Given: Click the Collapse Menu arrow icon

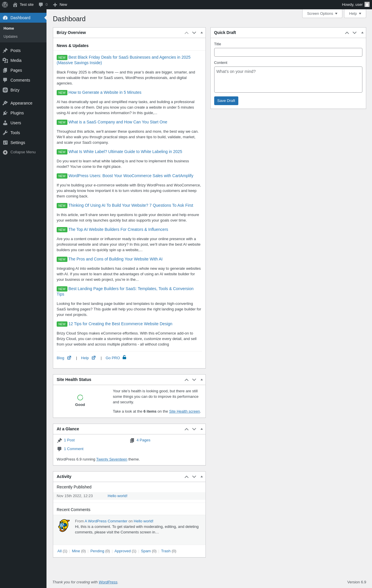Looking at the screenshot, I should point(5,152).
